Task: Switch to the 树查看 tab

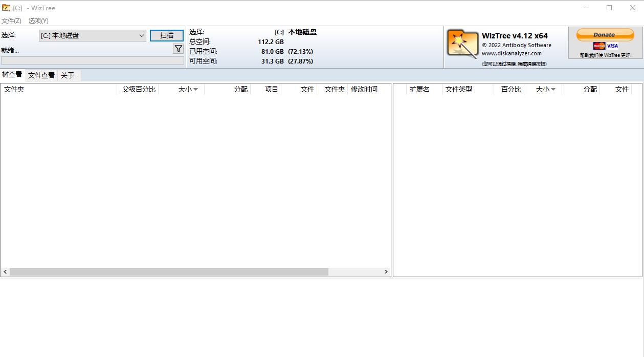Action: (x=12, y=75)
